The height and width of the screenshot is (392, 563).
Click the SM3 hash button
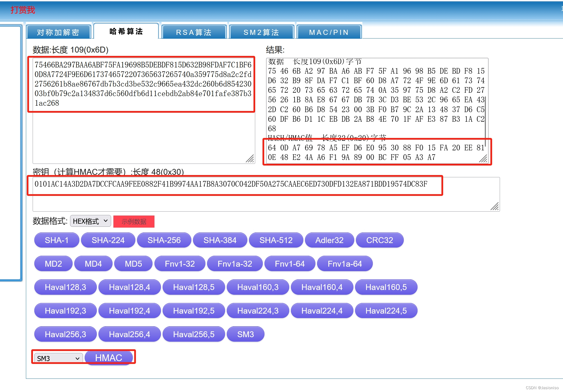[245, 334]
